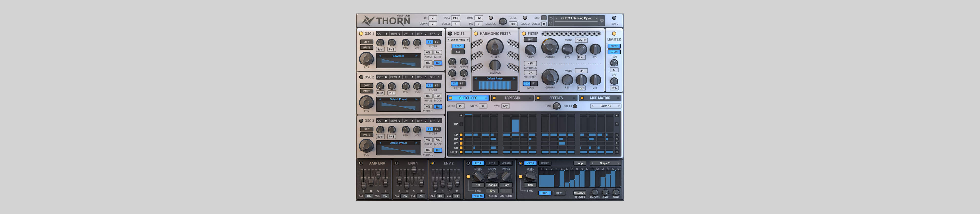980x214 pixels.
Task: Click the R randomize button on LP row
Action: point(617,135)
